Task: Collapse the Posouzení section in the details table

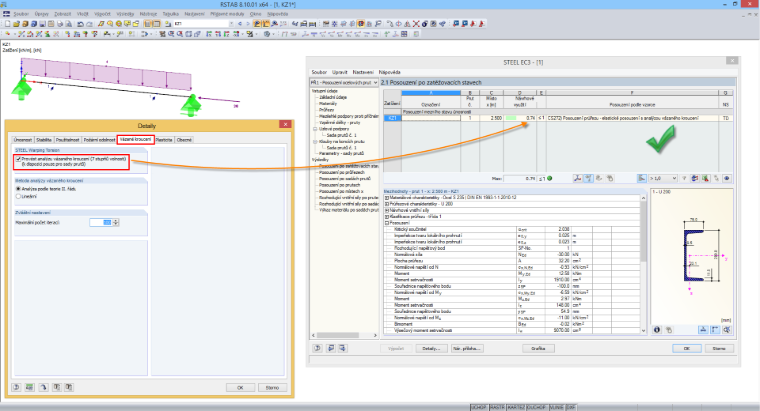Action: point(387,223)
